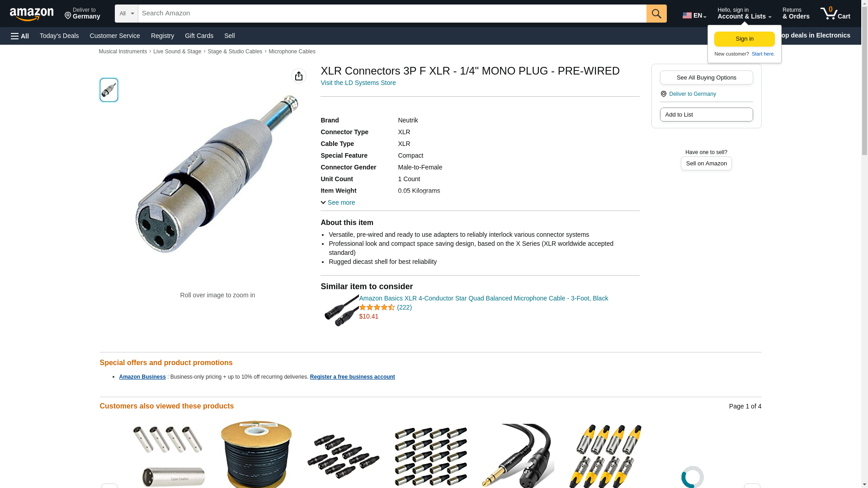Click the search magnifier button
Viewport: 868px width, 488px height.
click(x=656, y=14)
